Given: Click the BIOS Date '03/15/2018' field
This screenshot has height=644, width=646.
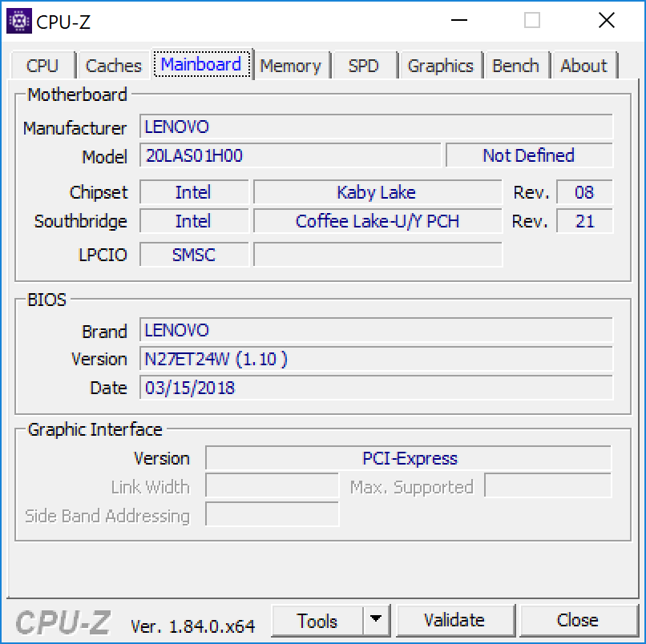Looking at the screenshot, I should [x=376, y=388].
